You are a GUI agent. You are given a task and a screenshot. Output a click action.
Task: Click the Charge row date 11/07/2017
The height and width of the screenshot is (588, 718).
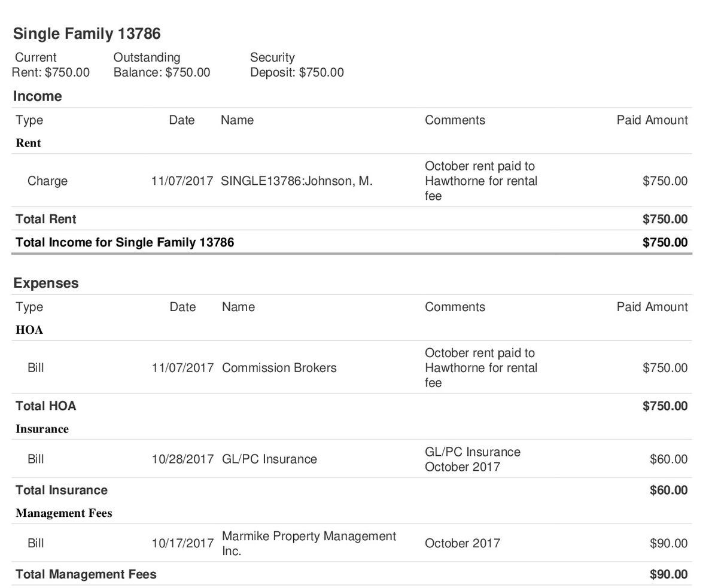182,181
